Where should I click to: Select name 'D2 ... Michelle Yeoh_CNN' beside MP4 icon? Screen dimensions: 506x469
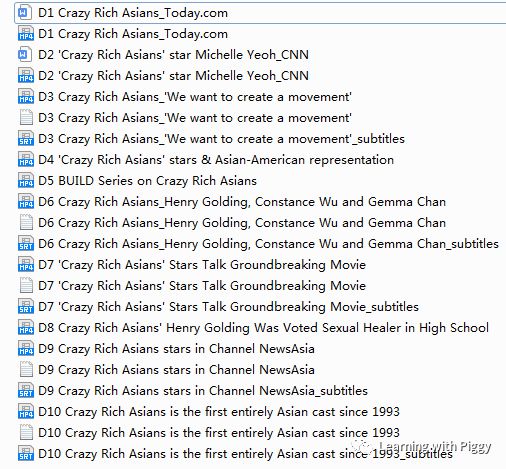(x=173, y=76)
